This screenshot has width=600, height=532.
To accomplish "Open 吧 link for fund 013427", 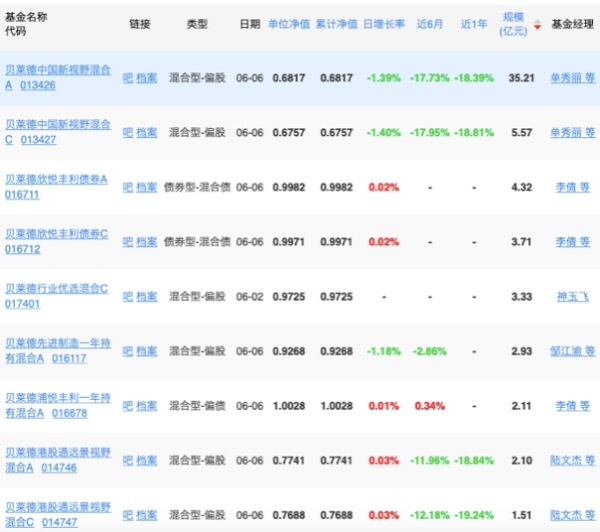I will (x=128, y=133).
